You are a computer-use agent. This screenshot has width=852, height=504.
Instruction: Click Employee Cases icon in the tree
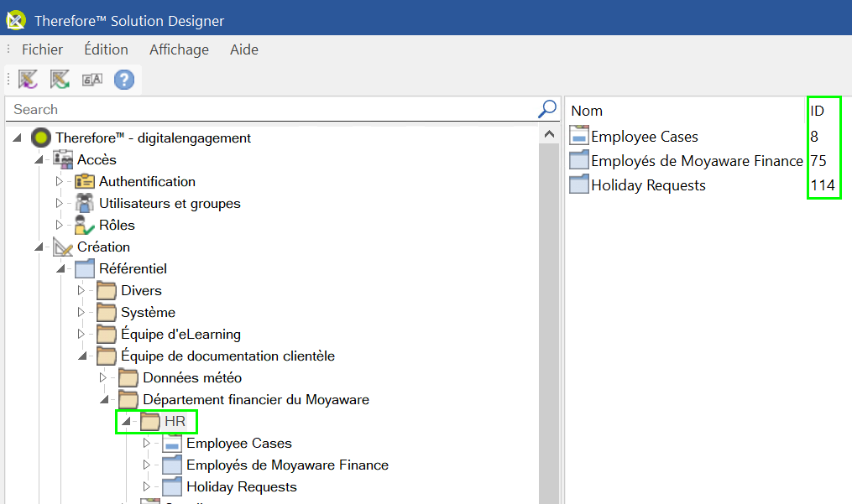pyautogui.click(x=172, y=443)
